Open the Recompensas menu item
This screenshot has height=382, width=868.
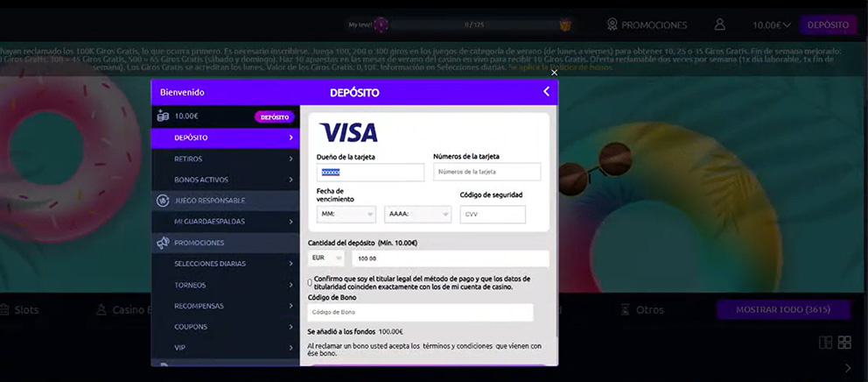pyautogui.click(x=225, y=306)
